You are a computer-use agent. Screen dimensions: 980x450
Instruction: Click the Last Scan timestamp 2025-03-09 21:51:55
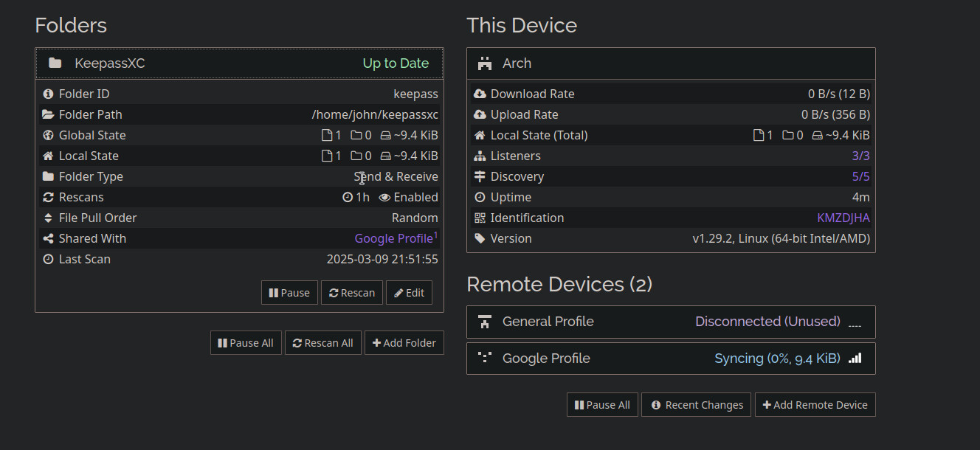[x=382, y=260]
